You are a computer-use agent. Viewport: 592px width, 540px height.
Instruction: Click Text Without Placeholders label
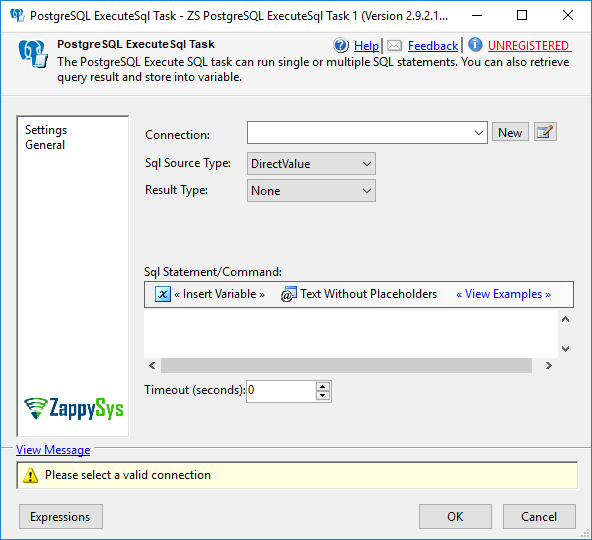tap(368, 294)
